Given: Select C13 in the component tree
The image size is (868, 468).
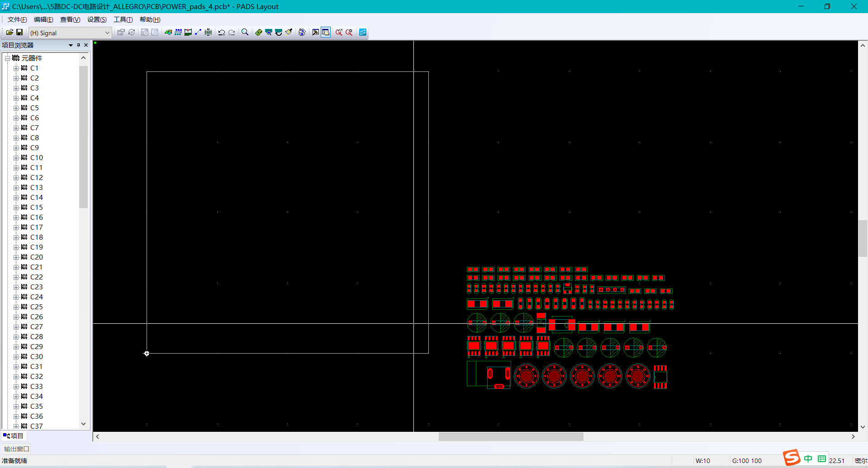Looking at the screenshot, I should (37, 188).
